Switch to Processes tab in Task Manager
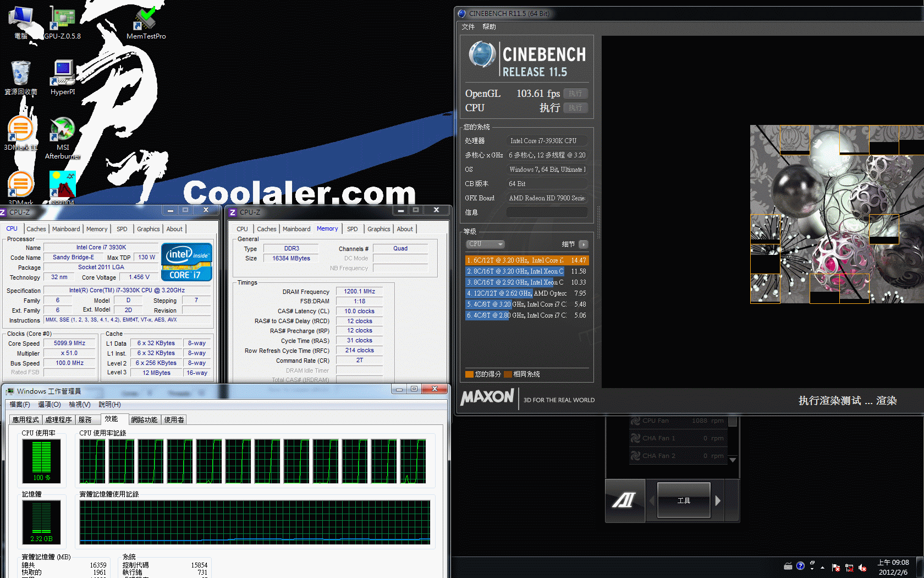Viewport: 924px width, 578px height. click(x=59, y=419)
